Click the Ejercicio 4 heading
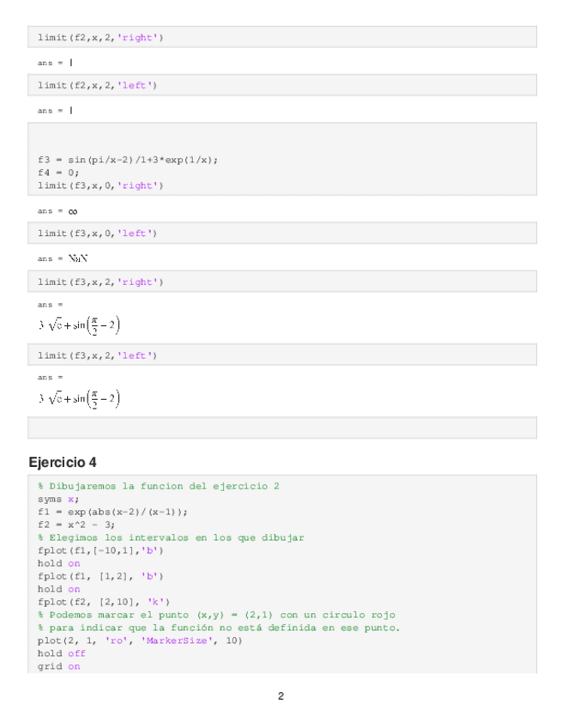The width and height of the screenshot is (562, 728). 63,462
